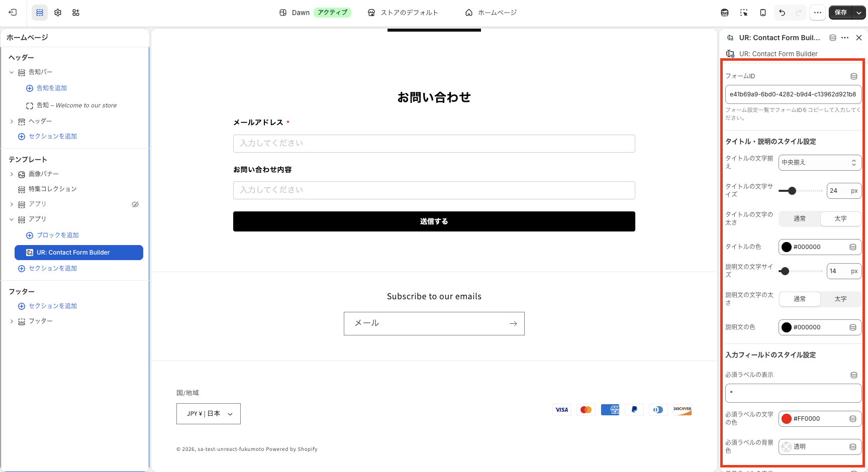
Task: Click the 送信する submit button
Action: [434, 221]
